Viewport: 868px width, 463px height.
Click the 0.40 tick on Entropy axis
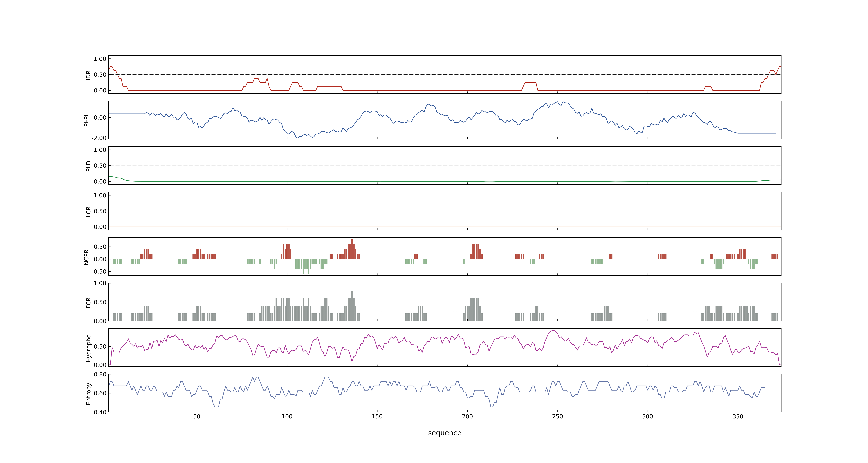(100, 412)
